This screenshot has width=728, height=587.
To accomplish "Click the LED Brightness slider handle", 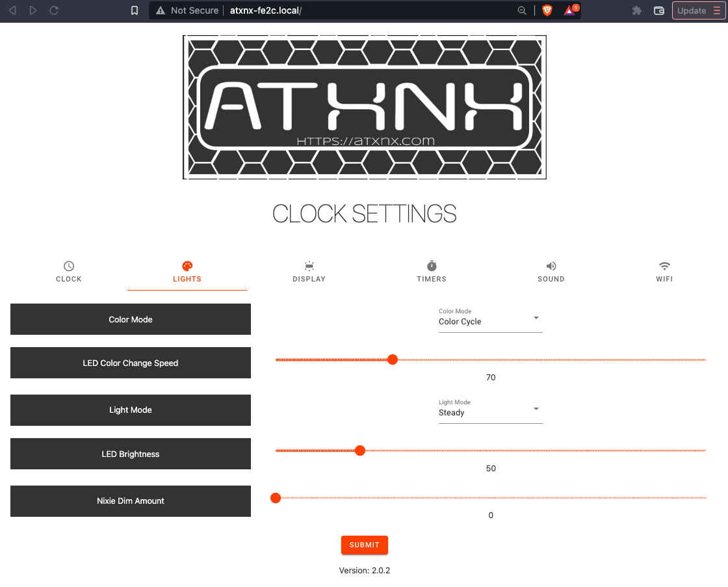I will 360,450.
